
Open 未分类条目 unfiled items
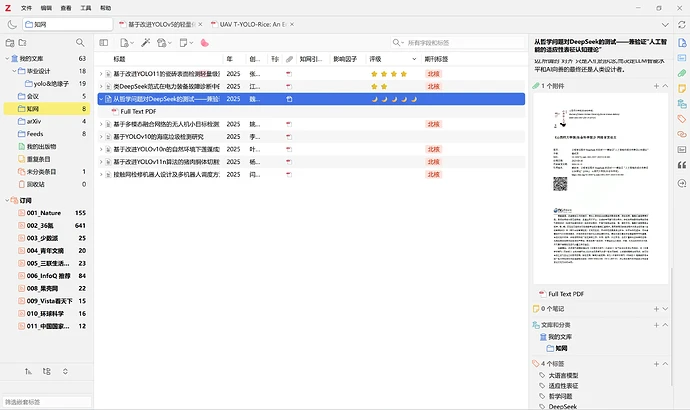click(x=47, y=172)
